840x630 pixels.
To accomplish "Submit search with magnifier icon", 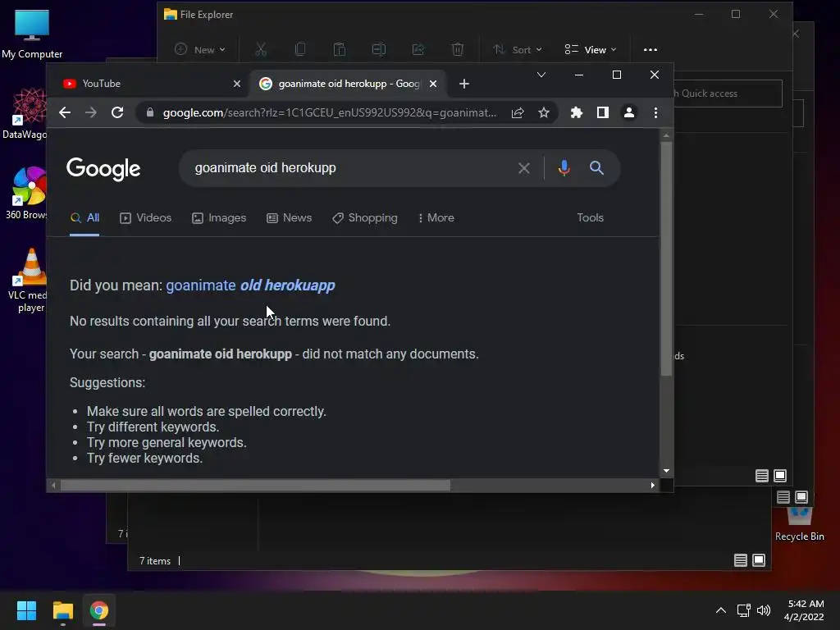I will 597,168.
